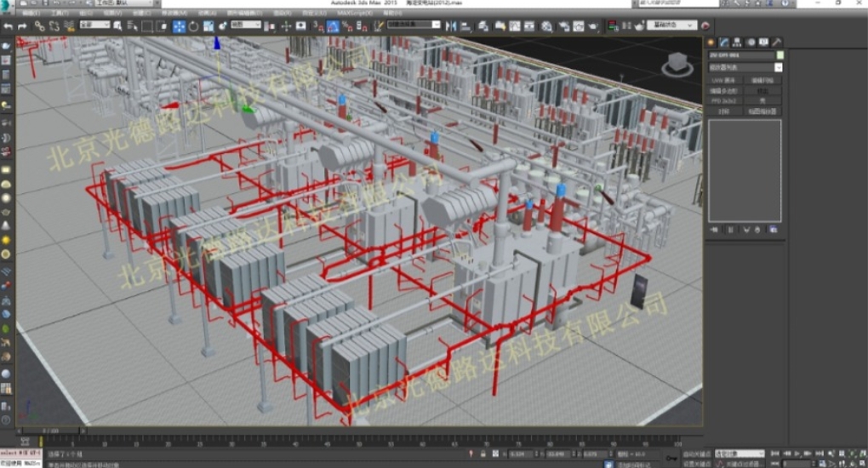Click the Undo arrow in main toolbar
This screenshot has height=468, width=868.
pos(9,26)
